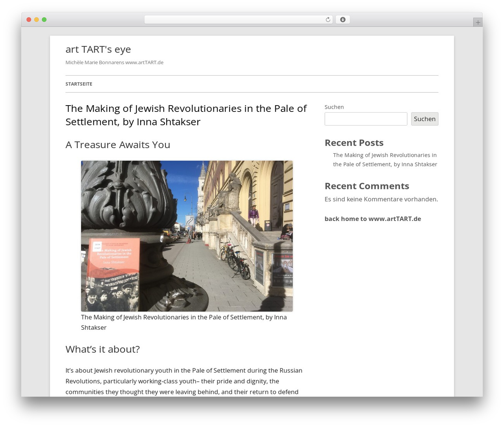Click the 'Recent Comments' heading

[367, 186]
